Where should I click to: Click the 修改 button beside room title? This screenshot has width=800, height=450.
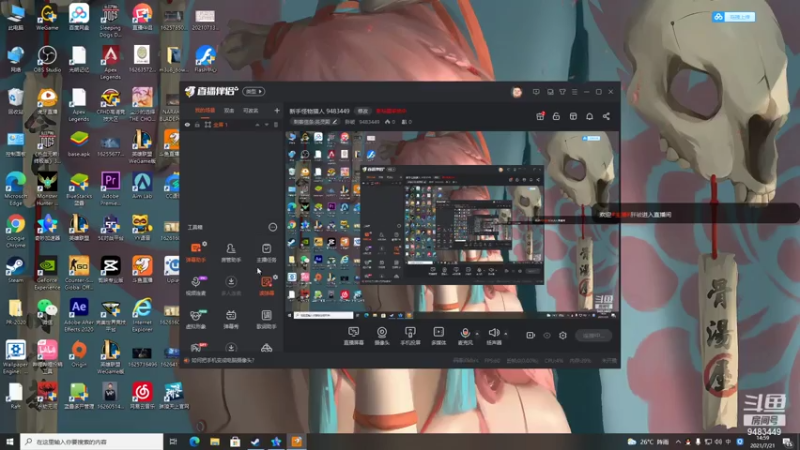363,111
